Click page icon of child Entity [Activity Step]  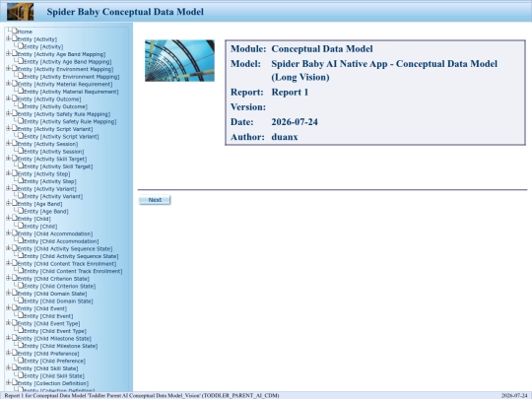pos(21,180)
